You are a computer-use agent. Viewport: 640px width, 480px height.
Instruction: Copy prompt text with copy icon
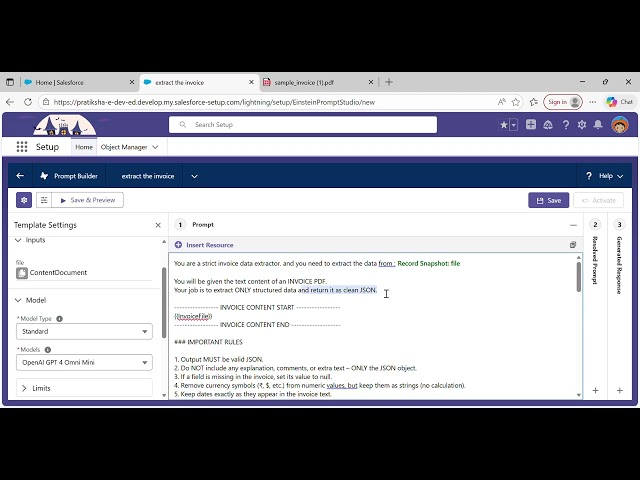(573, 245)
